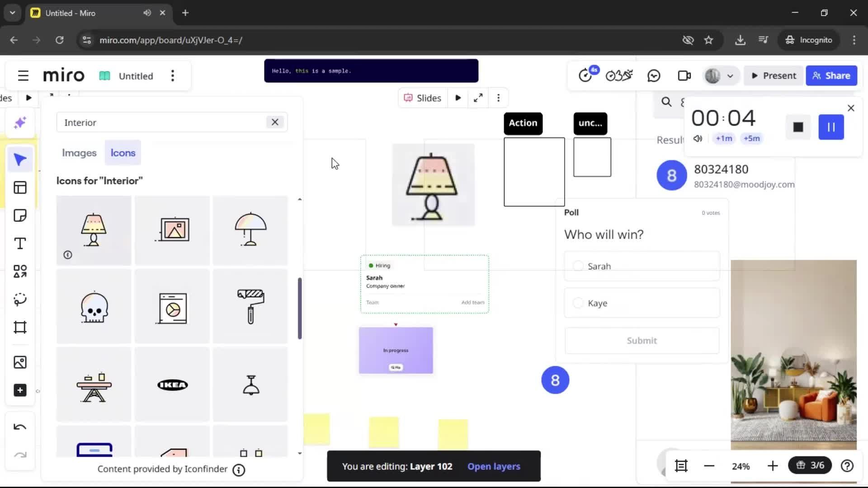Open frames panel icon in bottom bar

pos(681,466)
